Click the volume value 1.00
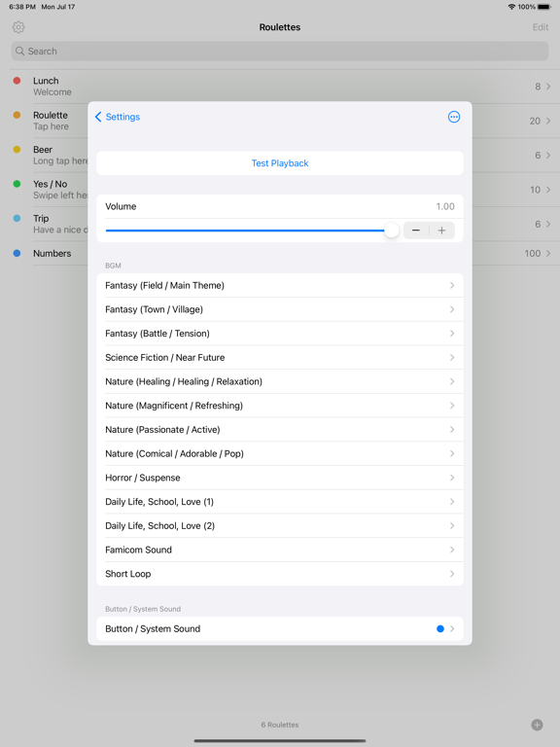 click(445, 206)
